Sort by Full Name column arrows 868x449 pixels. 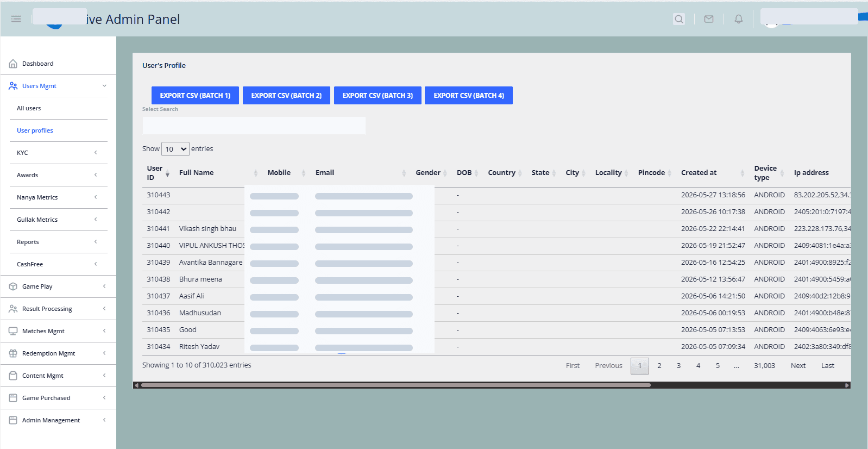click(x=255, y=173)
